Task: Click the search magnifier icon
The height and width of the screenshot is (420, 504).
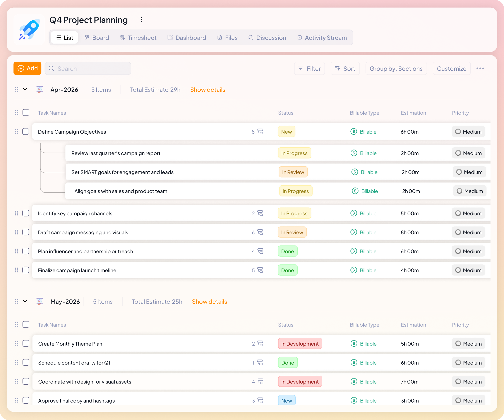Action: [51, 69]
